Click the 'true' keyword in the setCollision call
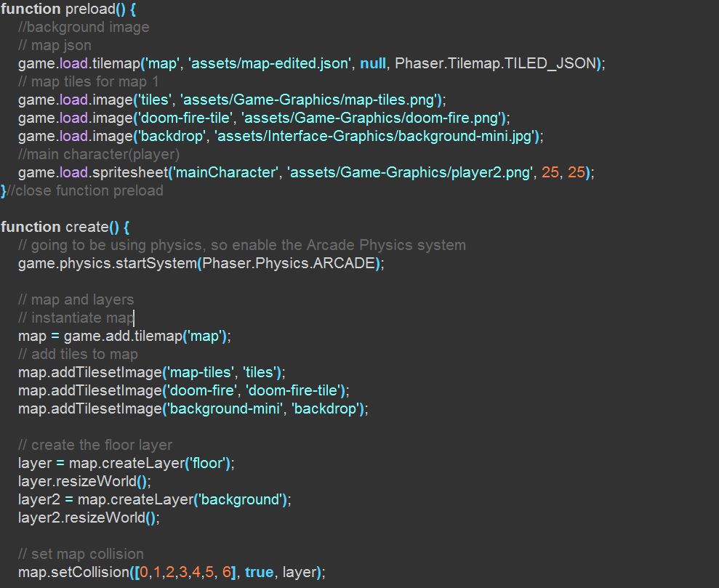Screen dimensions: 719x588 259,573
